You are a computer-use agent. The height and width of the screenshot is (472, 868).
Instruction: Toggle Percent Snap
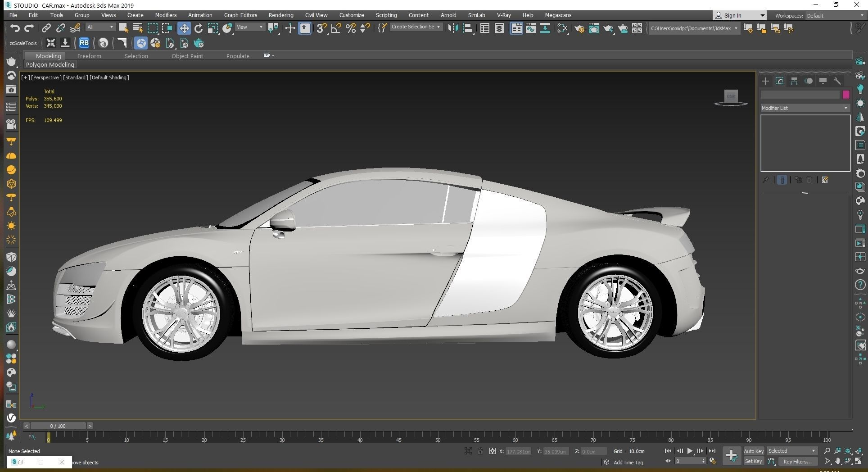(x=351, y=28)
